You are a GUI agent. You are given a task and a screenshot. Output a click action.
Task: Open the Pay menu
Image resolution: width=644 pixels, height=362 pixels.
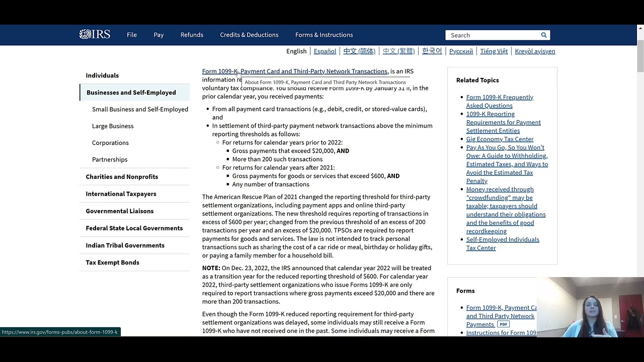(x=158, y=35)
